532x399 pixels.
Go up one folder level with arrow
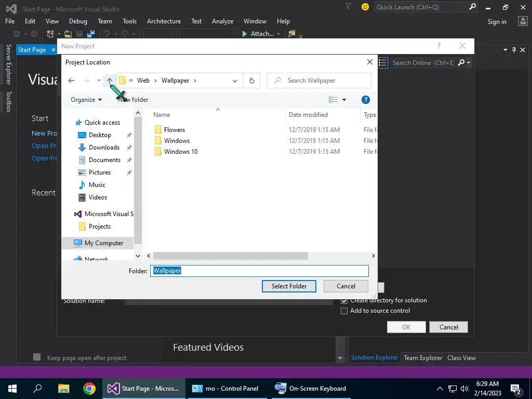(x=109, y=81)
